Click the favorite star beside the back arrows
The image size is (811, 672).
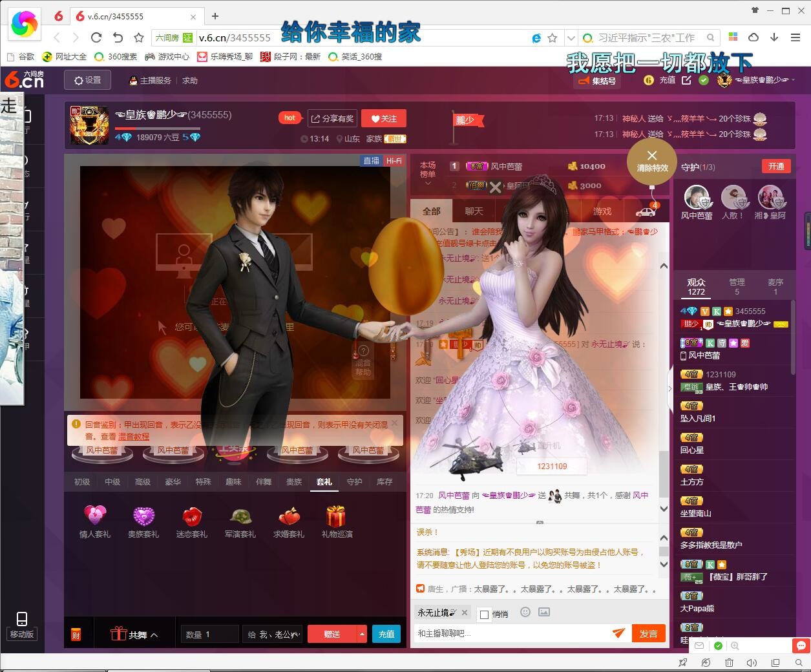coord(139,37)
